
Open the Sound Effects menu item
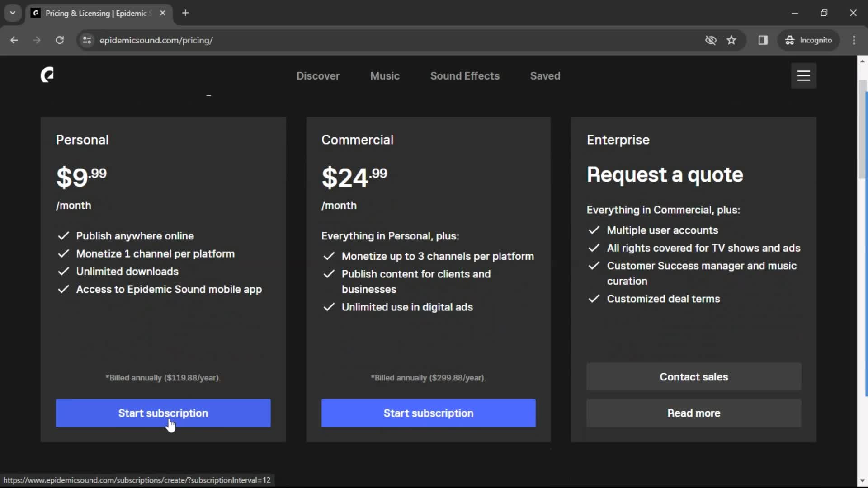(x=465, y=76)
